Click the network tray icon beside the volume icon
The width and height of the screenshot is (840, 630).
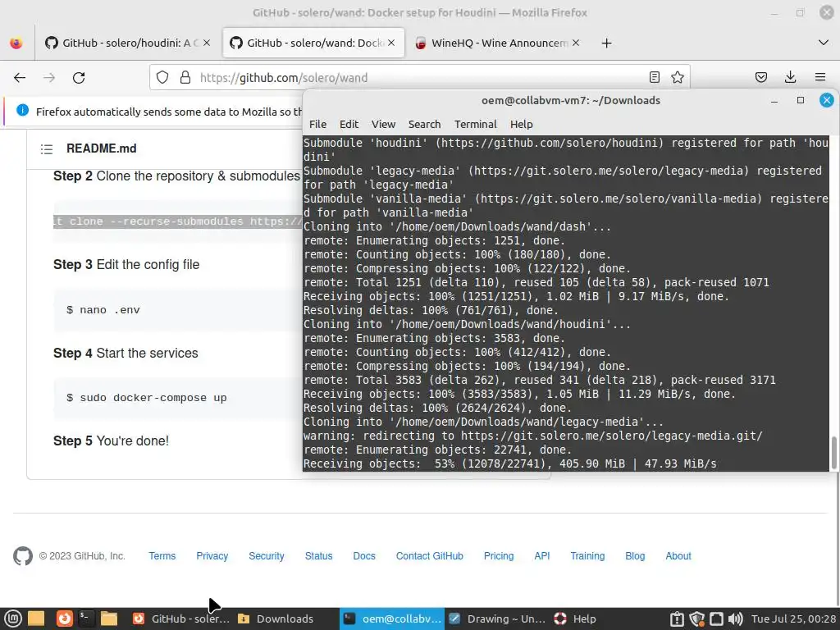point(716,619)
